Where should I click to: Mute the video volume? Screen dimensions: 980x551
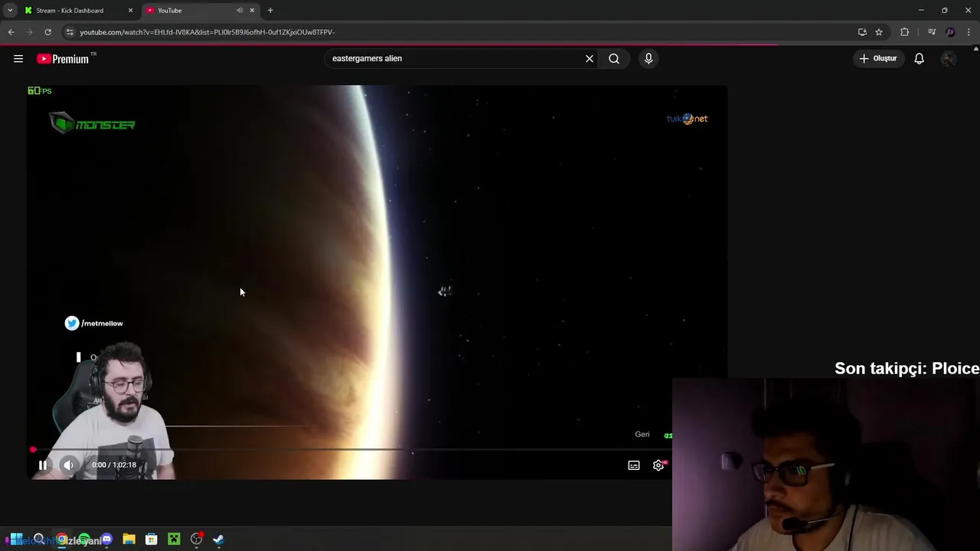point(68,465)
